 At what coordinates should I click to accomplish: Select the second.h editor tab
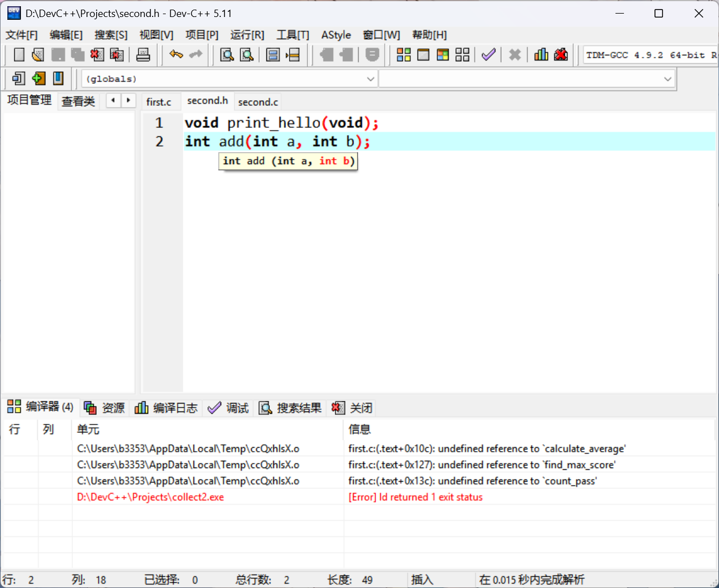(x=208, y=101)
